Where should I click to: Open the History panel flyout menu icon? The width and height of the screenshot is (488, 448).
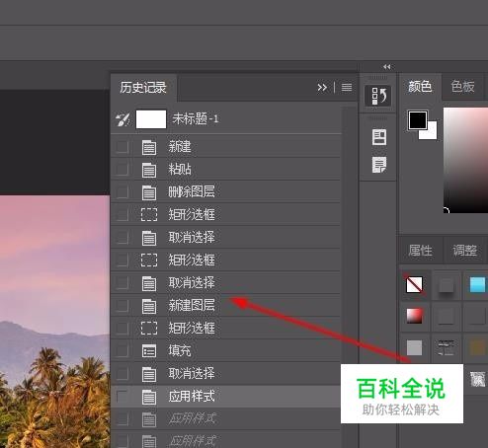tap(347, 87)
